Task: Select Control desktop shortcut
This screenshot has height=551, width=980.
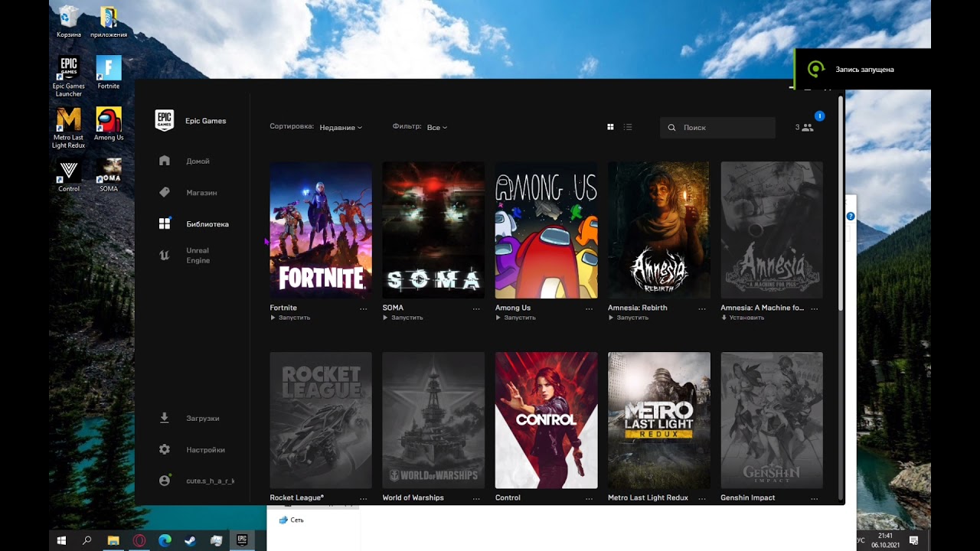Action: click(69, 176)
